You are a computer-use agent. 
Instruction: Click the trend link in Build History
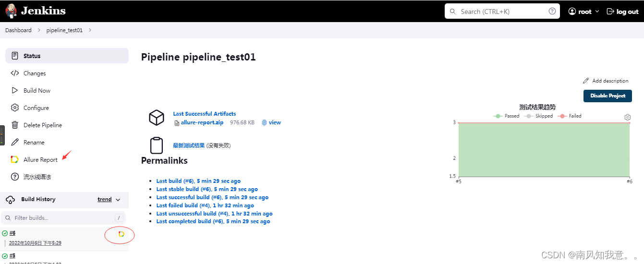105,200
